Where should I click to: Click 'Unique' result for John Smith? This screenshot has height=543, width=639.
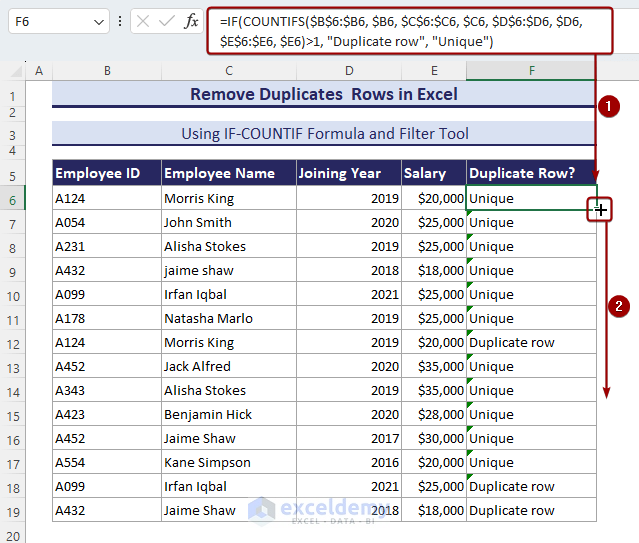(531, 223)
